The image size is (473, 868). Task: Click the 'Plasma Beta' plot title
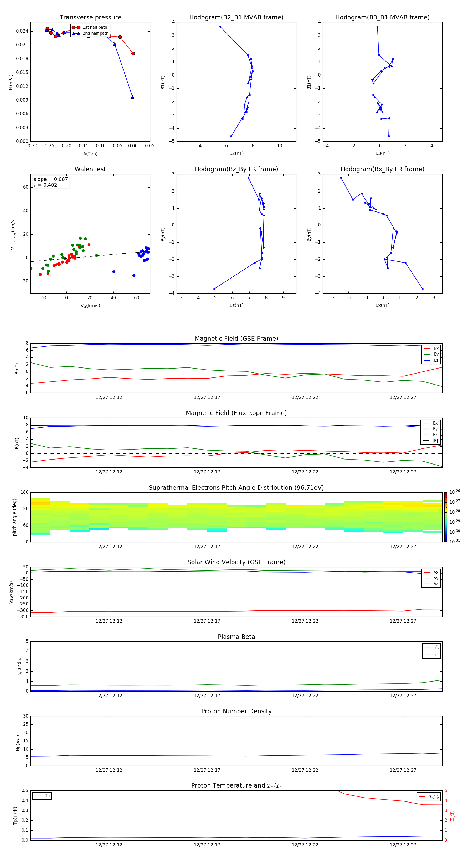(x=236, y=637)
